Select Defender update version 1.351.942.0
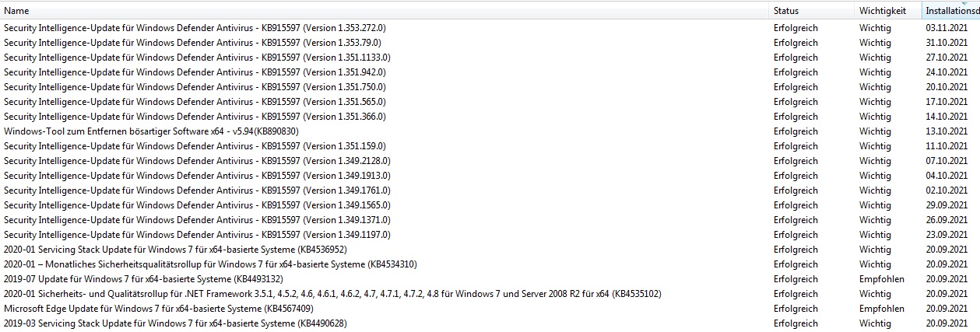980x332 pixels. click(195, 72)
